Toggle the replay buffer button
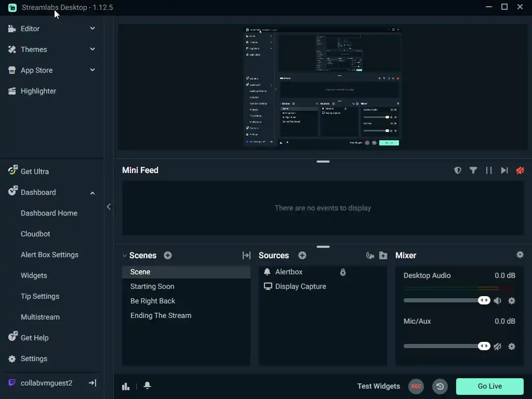The width and height of the screenshot is (532, 399). [x=440, y=386]
